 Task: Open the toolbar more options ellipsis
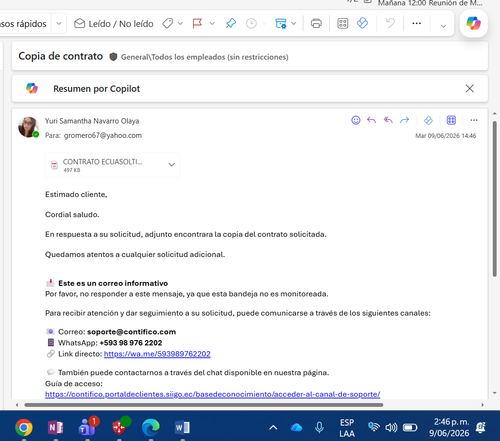417,23
